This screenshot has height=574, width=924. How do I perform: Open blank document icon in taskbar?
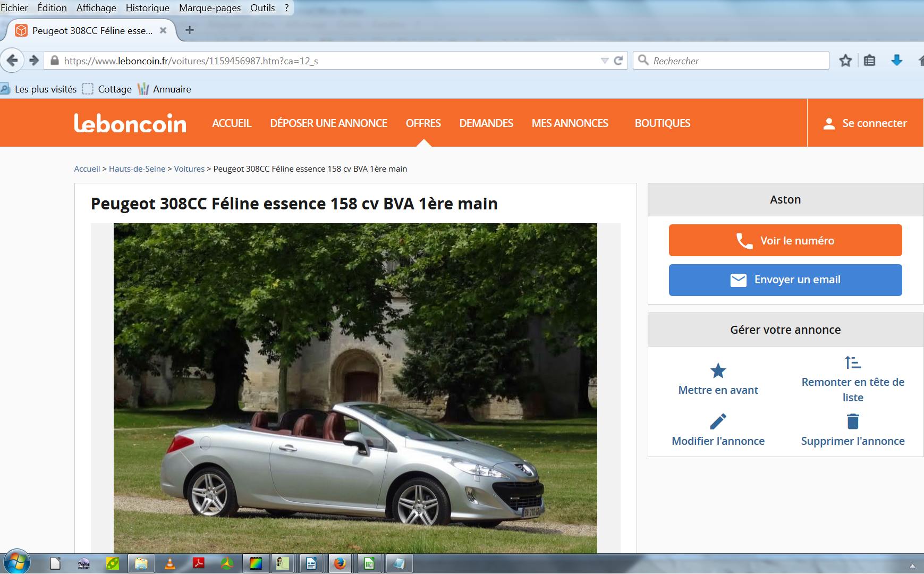55,563
